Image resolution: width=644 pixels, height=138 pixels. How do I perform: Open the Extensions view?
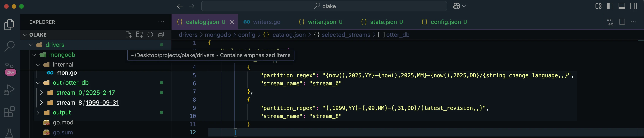[9, 112]
